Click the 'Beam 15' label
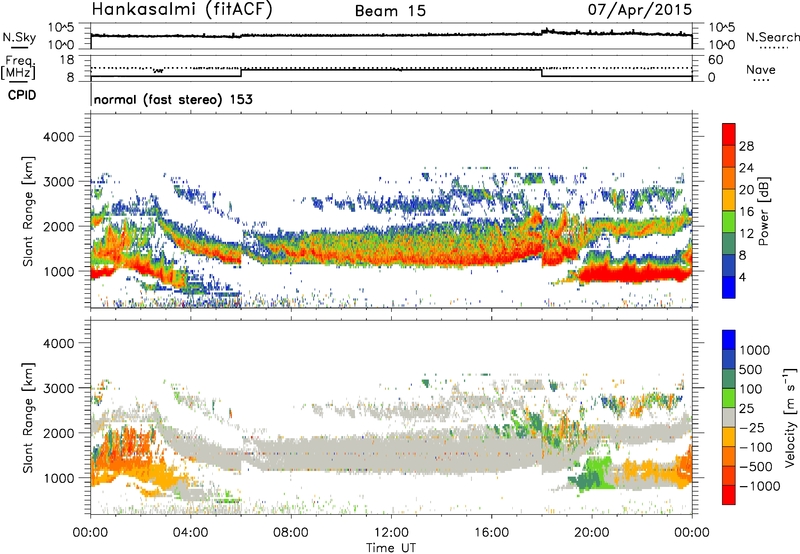 [x=390, y=11]
